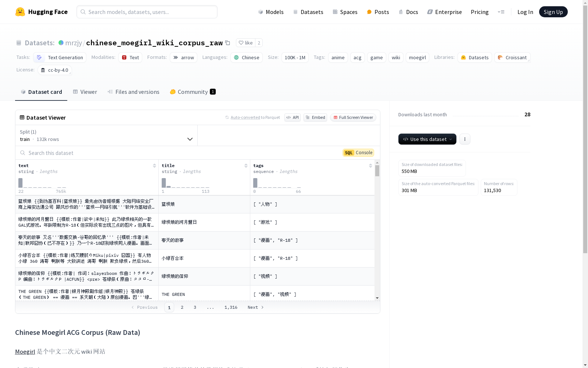Open the mrzjy user profile link
Image resolution: width=588 pixels, height=368 pixels.
pyautogui.click(x=73, y=43)
